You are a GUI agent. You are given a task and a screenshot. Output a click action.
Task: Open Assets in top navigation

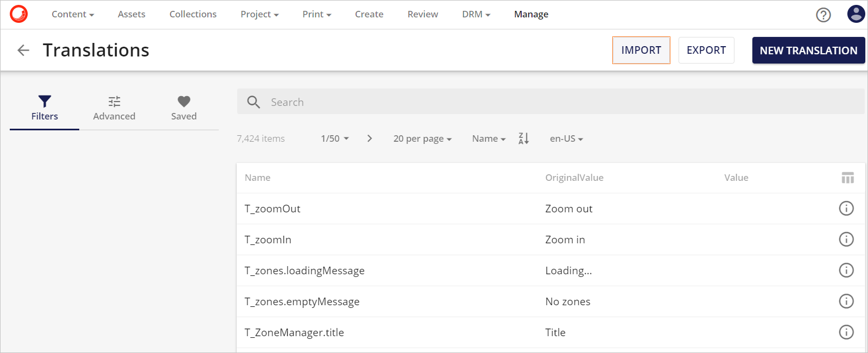(131, 14)
